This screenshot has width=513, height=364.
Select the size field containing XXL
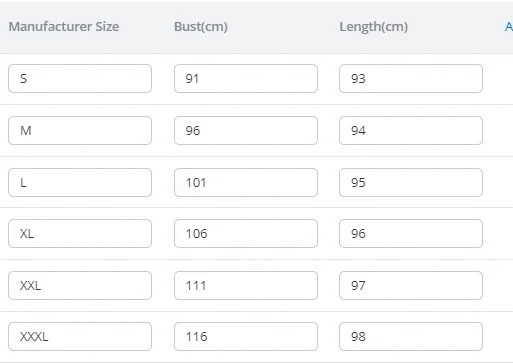pyautogui.click(x=80, y=286)
